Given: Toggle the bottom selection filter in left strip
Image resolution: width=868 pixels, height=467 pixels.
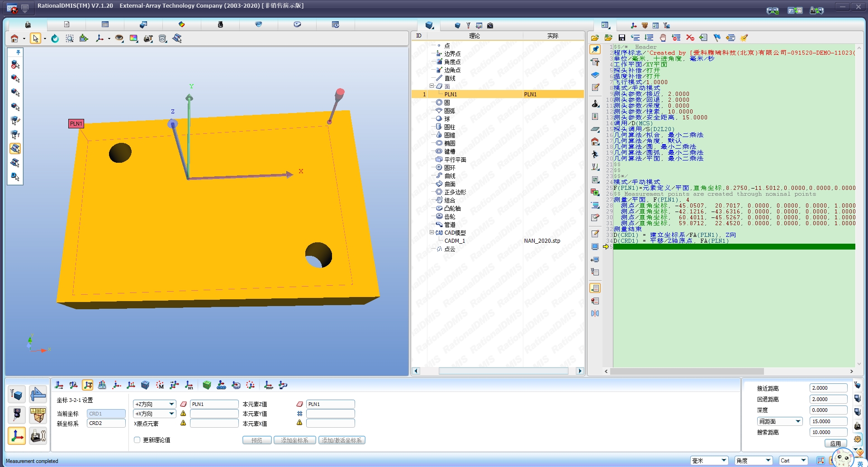Looking at the screenshot, I should [15, 176].
